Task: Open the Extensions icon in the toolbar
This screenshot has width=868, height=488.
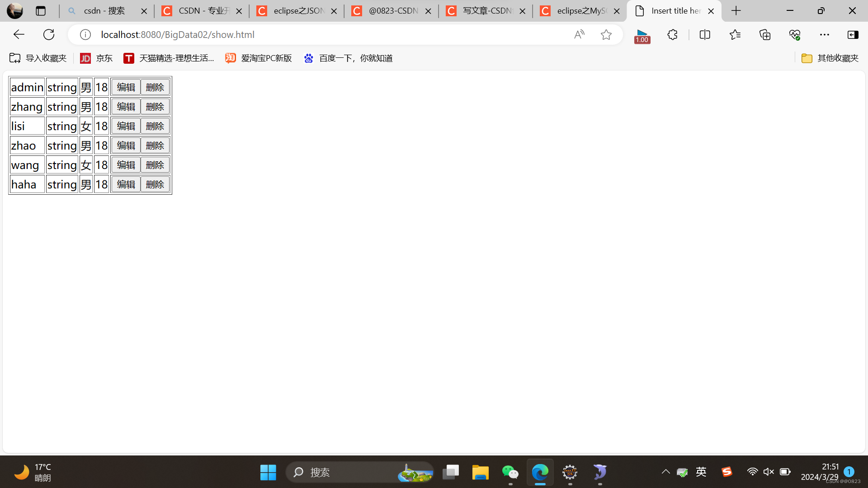Action: pos(672,34)
